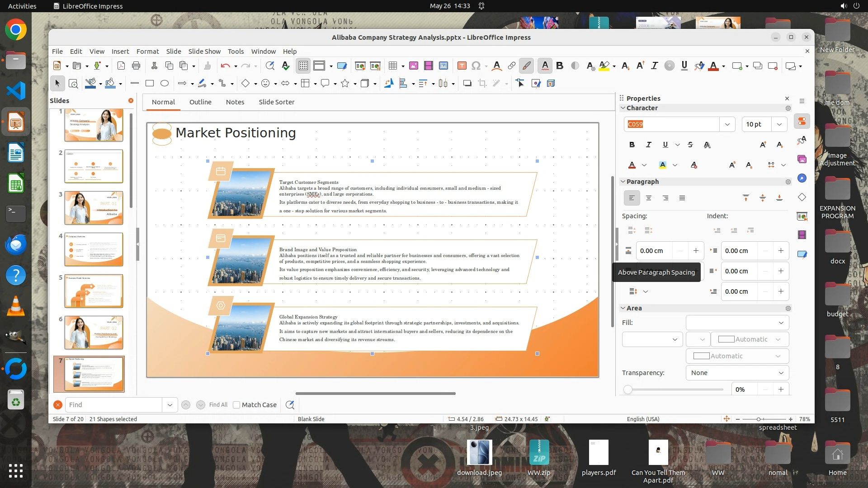The image size is (868, 488).
Task: Open Google Chrome from the dock
Action: [16, 30]
